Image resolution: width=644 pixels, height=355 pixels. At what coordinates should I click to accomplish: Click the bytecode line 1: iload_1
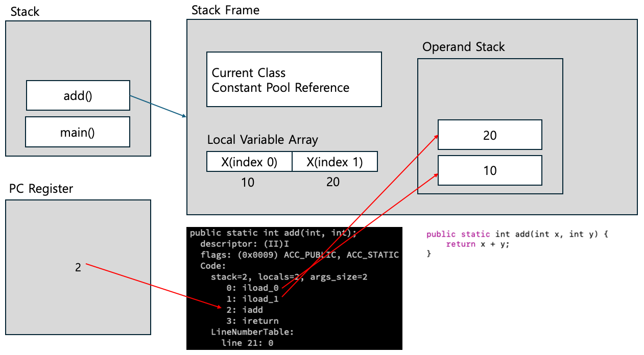252,299
